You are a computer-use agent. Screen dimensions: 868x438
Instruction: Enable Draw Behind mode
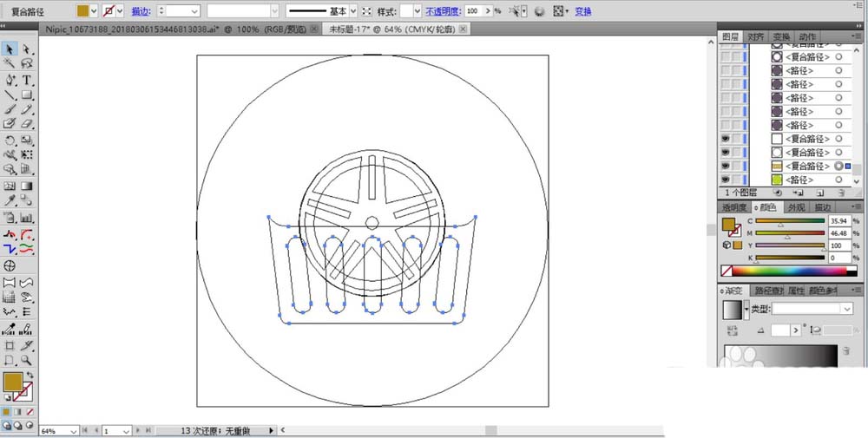[x=17, y=426]
